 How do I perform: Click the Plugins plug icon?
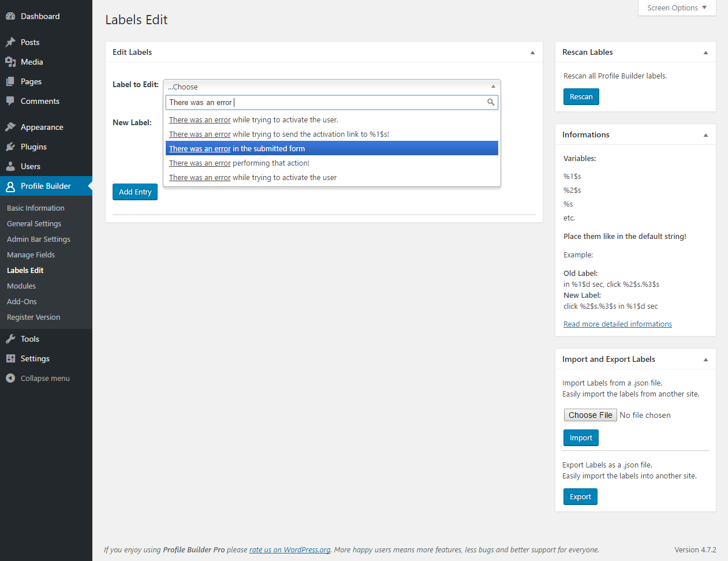click(10, 147)
